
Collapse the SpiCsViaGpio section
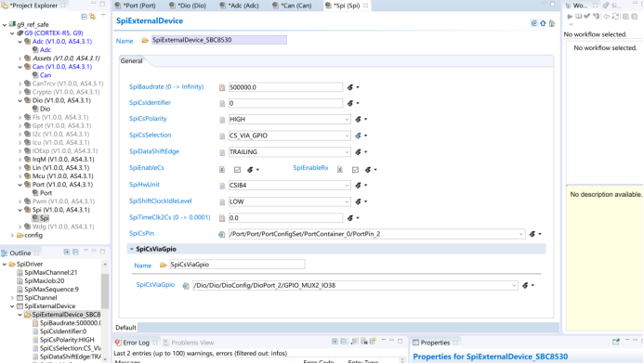coord(131,249)
